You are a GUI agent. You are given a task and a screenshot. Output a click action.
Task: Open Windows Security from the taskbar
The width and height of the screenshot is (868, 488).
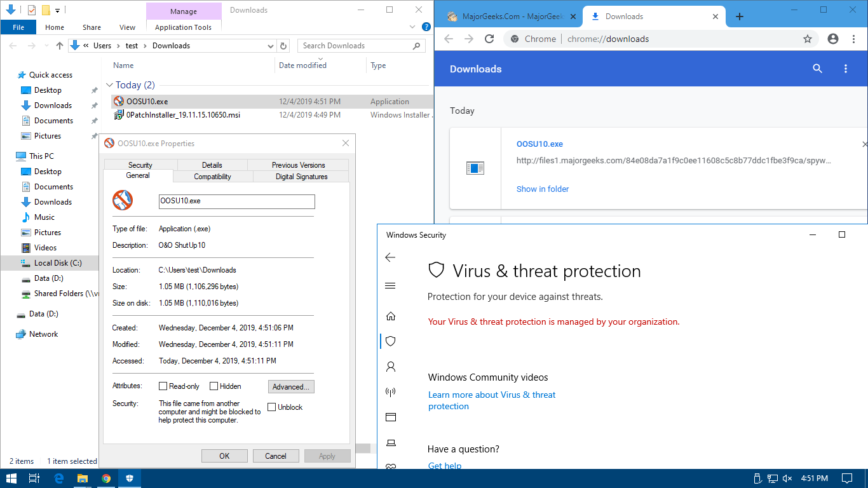pyautogui.click(x=130, y=478)
